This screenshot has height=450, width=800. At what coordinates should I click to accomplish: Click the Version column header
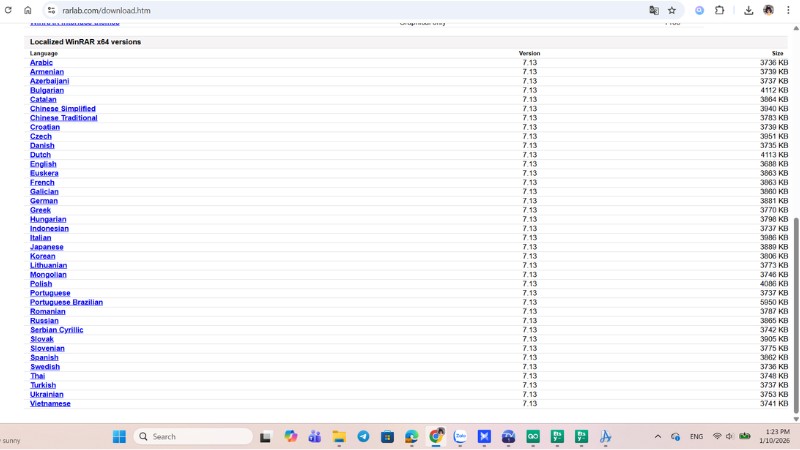pos(529,54)
